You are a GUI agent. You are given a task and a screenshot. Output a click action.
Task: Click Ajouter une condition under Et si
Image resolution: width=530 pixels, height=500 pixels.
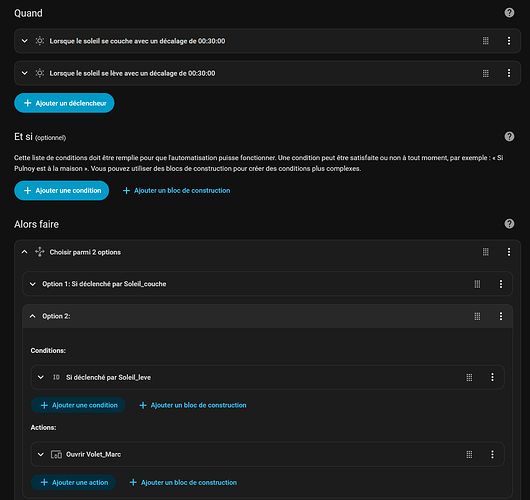pos(62,191)
